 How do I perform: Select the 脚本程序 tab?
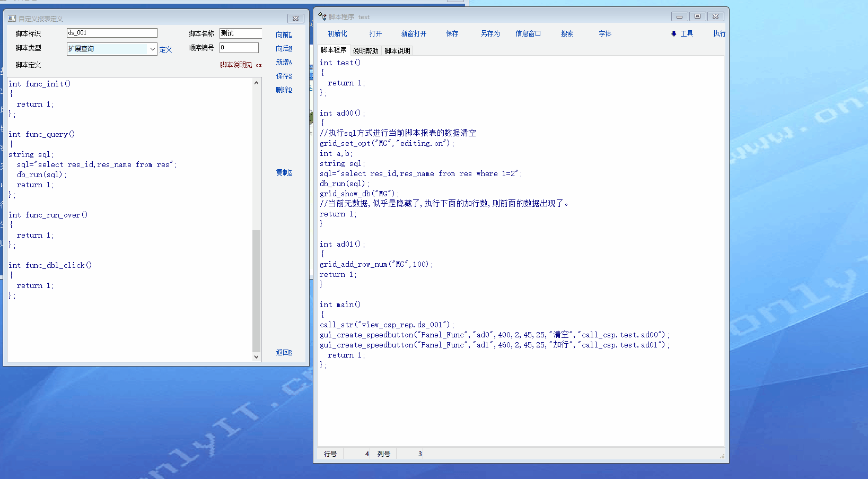pos(334,50)
